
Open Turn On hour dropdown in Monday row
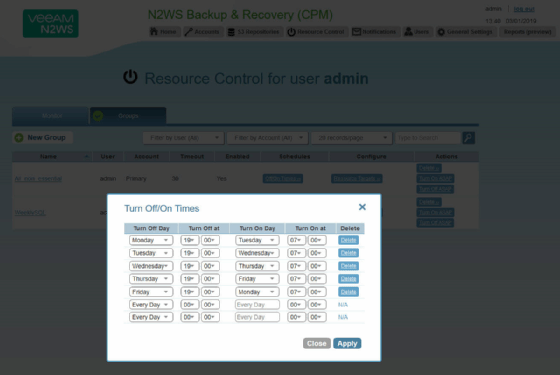pos(296,240)
